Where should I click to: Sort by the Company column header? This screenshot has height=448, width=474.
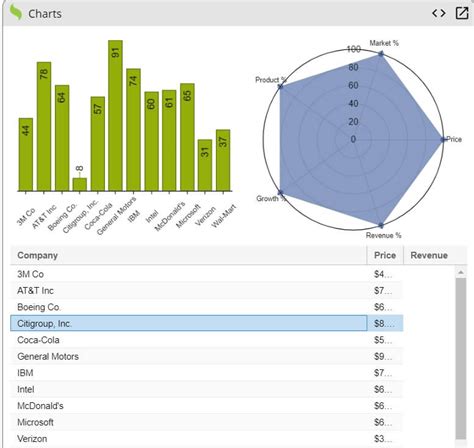tap(189, 255)
